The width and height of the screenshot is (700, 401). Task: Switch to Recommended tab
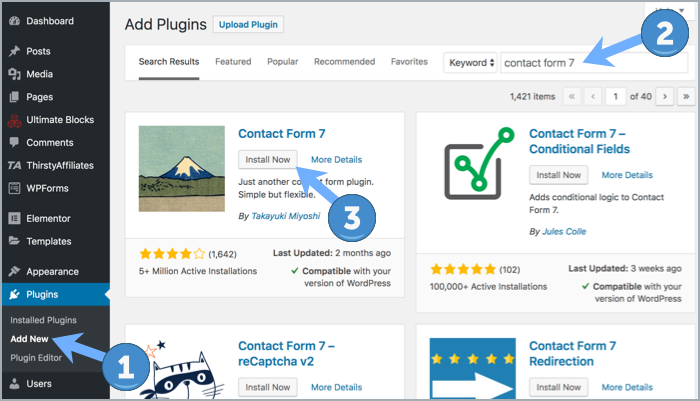pyautogui.click(x=344, y=62)
